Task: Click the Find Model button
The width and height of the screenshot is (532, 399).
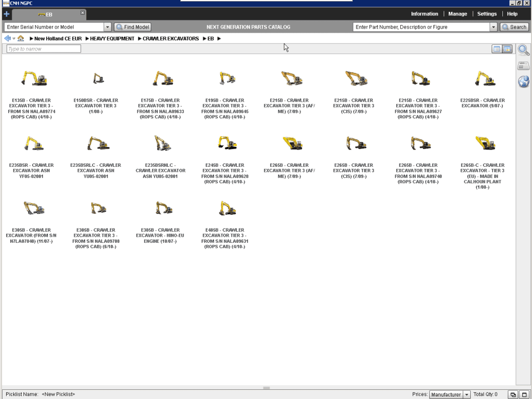Action: click(133, 27)
